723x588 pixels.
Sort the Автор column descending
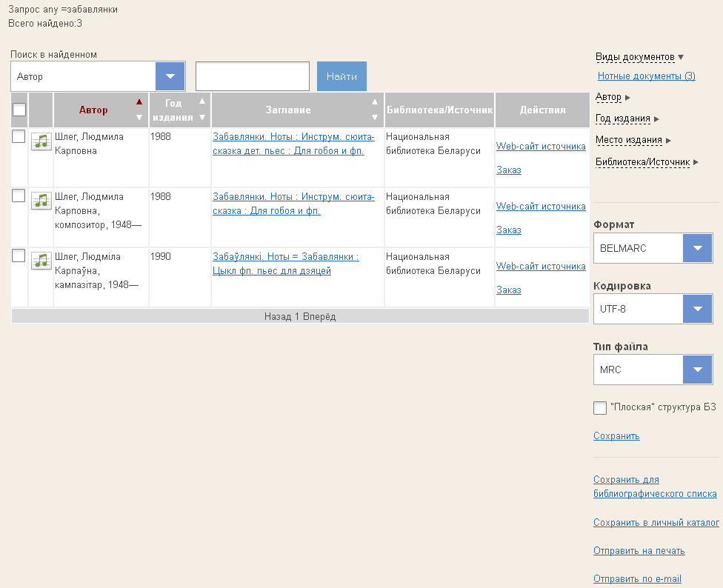139,117
